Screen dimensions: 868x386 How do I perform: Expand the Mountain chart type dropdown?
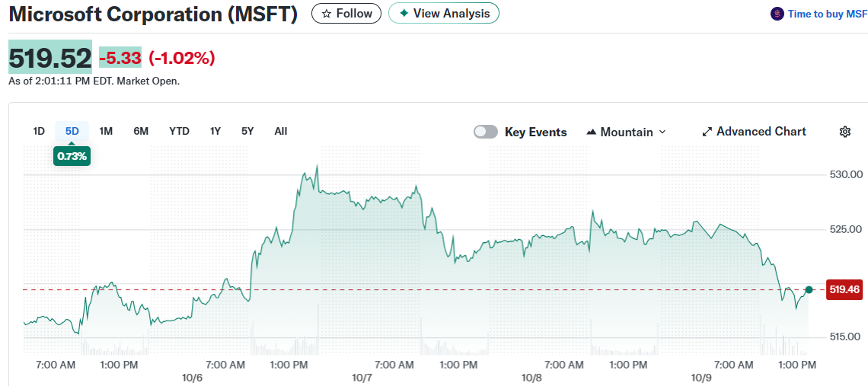[662, 132]
